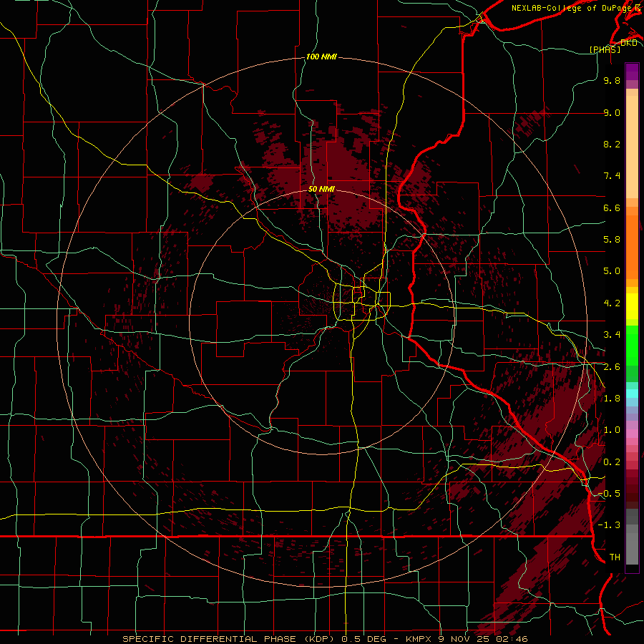Select the -0.5 legend value
644x644 pixels.
click(609, 494)
